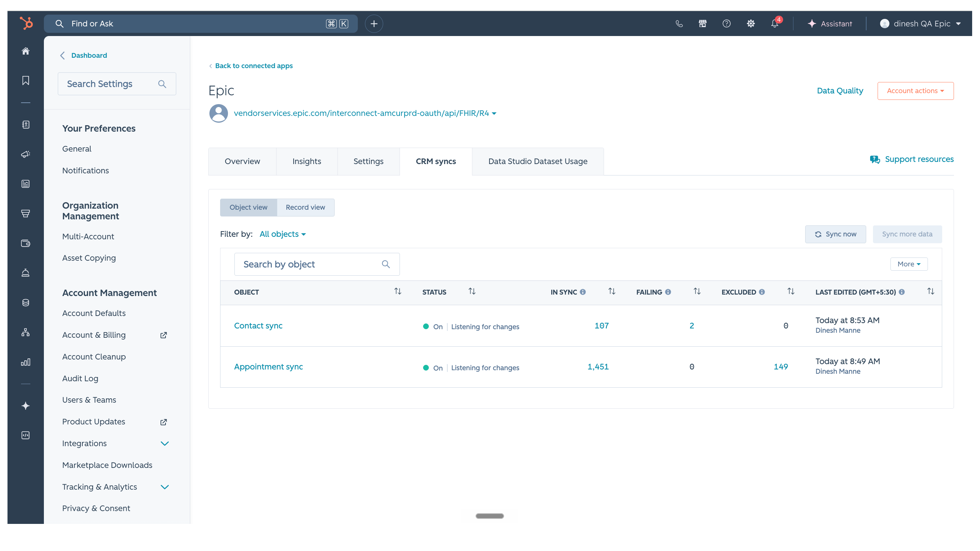This screenshot has height=551, width=980.
Task: Open the All objects filter dropdown
Action: click(x=283, y=234)
